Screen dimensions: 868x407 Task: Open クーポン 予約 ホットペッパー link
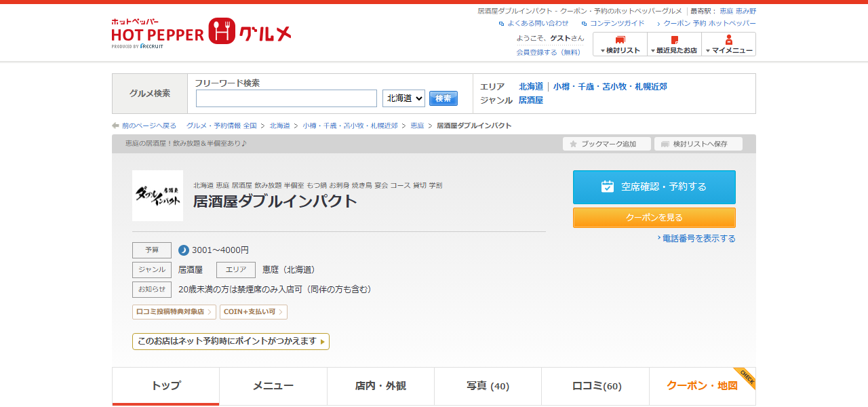pos(709,23)
